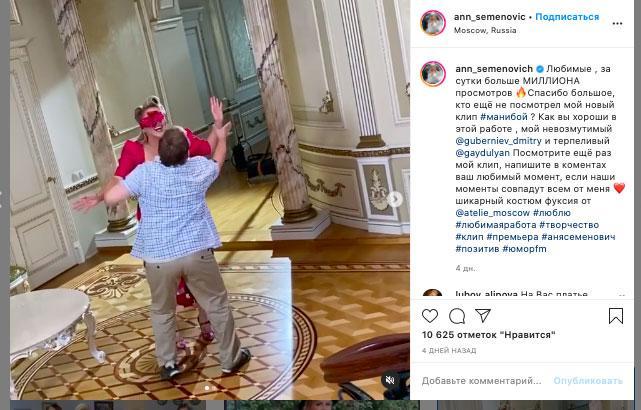Visit @gaydulyan mentioned profile
Screen dimensions: 641x410
tap(482, 153)
